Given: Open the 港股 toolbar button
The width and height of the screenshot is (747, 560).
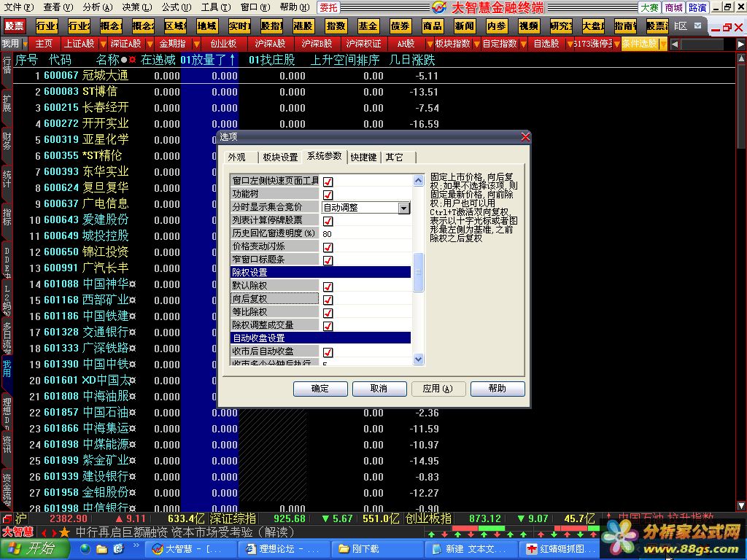Looking at the screenshot, I should (x=303, y=26).
